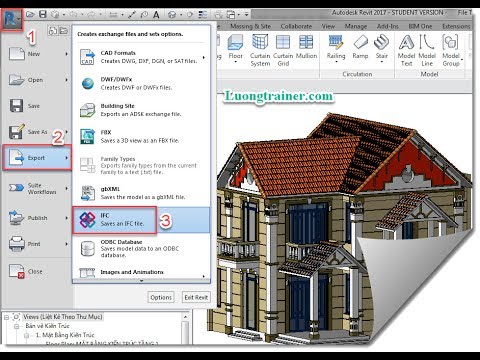This screenshot has height=360, width=480.
Task: Choose the DWF/DWFx export option
Action: (141, 83)
